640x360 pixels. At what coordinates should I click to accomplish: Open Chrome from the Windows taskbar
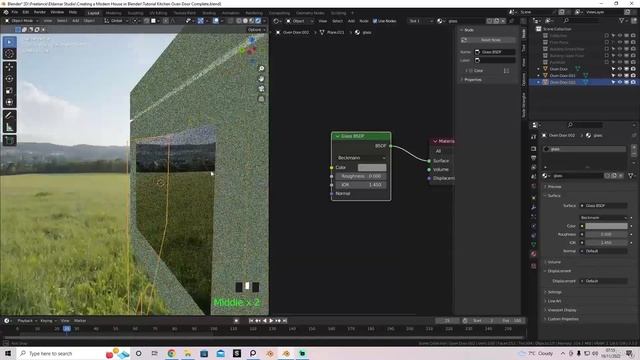coord(171,353)
